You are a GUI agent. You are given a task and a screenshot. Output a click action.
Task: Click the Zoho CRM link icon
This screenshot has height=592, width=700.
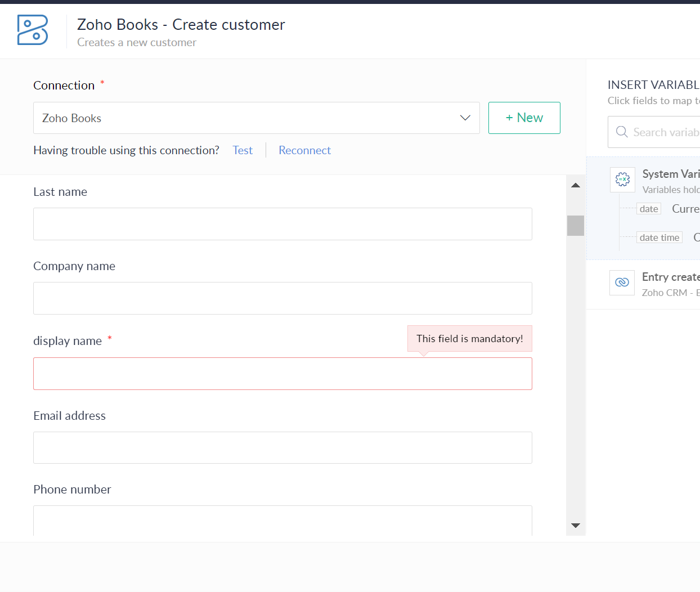coord(622,282)
